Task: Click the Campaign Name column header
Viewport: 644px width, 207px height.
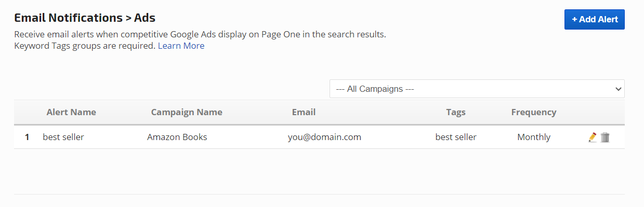Action: point(187,112)
